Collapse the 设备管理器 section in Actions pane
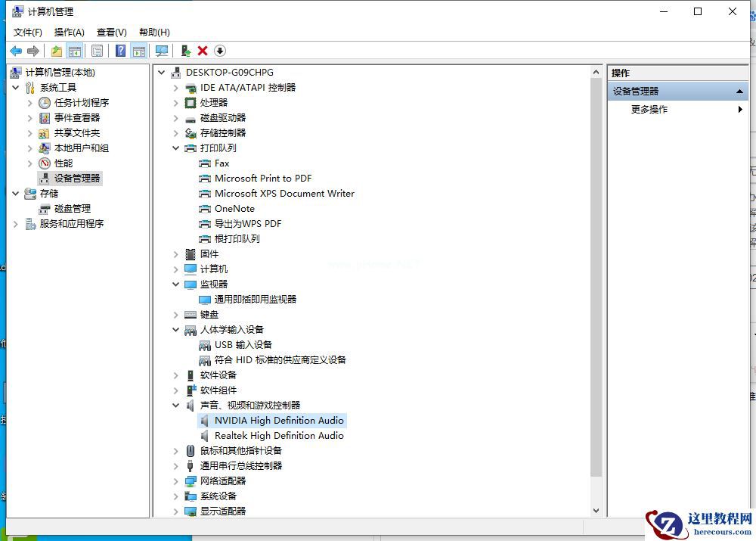Image resolution: width=756 pixels, height=541 pixels. tap(739, 91)
